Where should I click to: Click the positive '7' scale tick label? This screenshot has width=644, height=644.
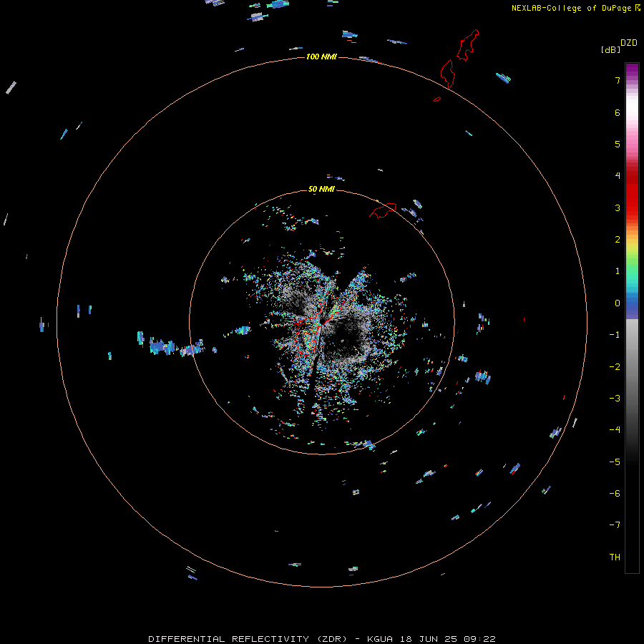(617, 80)
